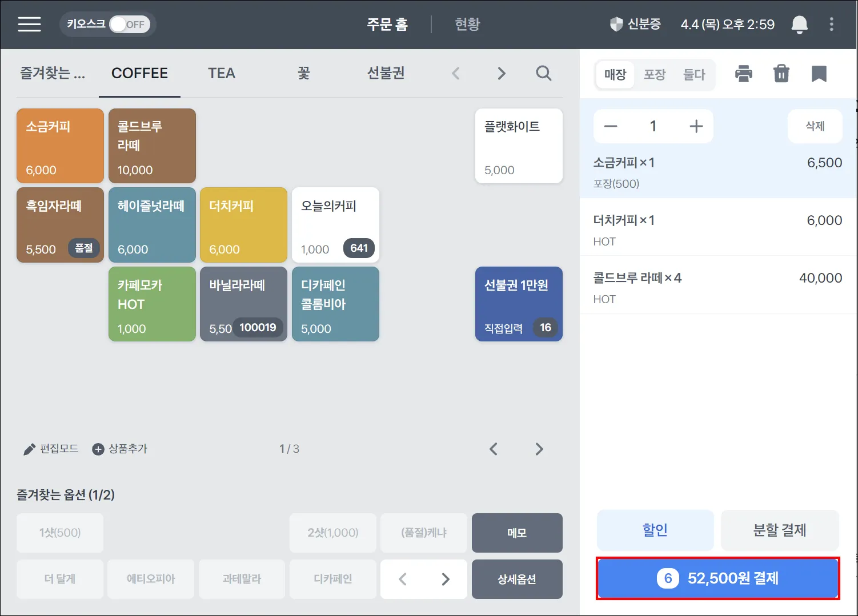Toggle the 키오스크 kiosk switch

click(130, 24)
